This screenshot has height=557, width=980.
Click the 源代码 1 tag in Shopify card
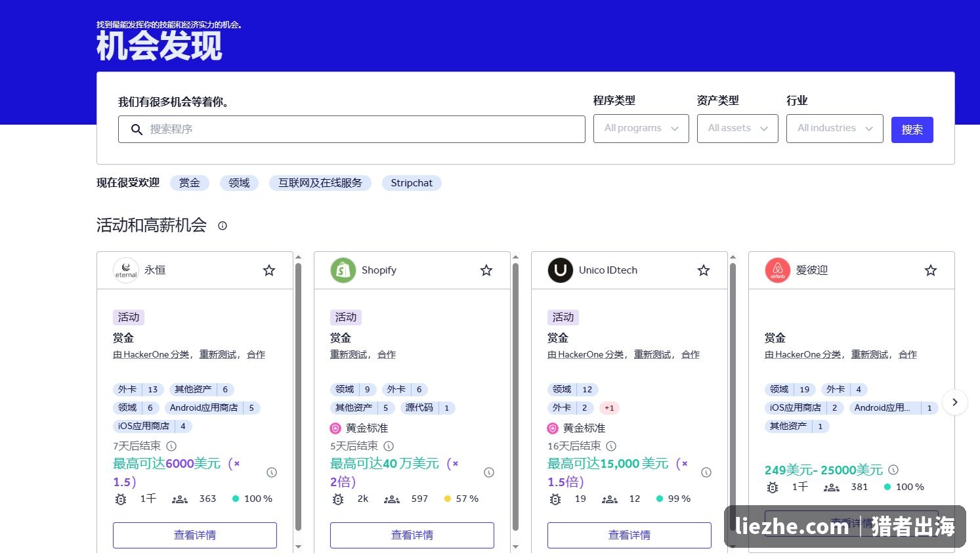point(427,408)
